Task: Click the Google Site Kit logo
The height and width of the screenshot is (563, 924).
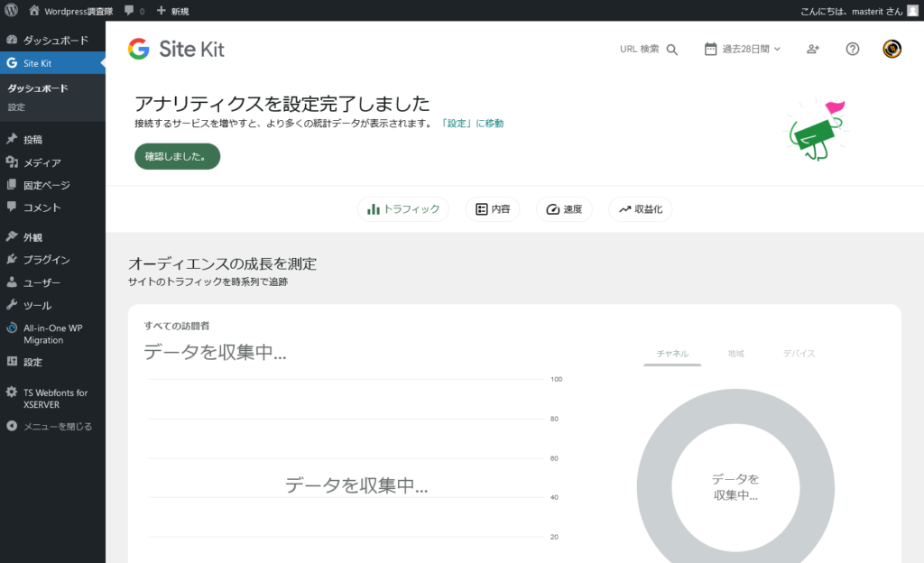Action: pos(176,50)
